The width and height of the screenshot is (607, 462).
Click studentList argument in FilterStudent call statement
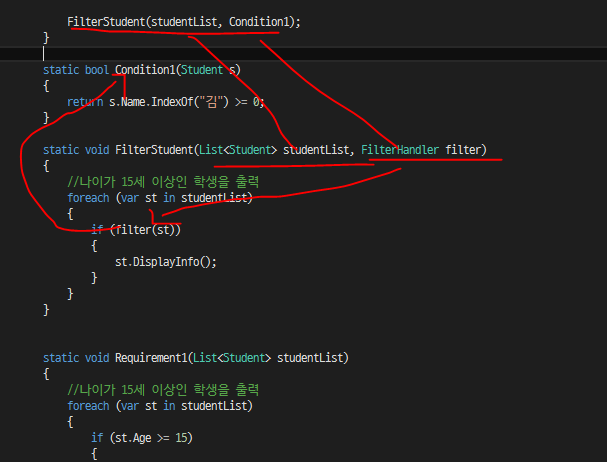184,22
